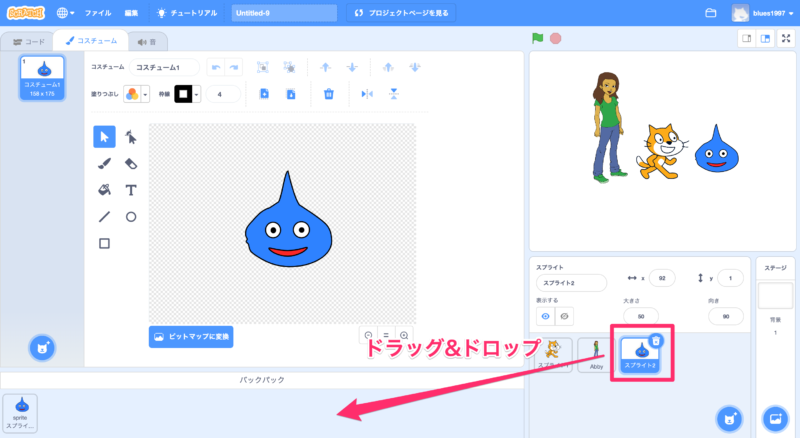The height and width of the screenshot is (438, 800).
Task: Switch to the small stage layout
Action: pyautogui.click(x=746, y=39)
